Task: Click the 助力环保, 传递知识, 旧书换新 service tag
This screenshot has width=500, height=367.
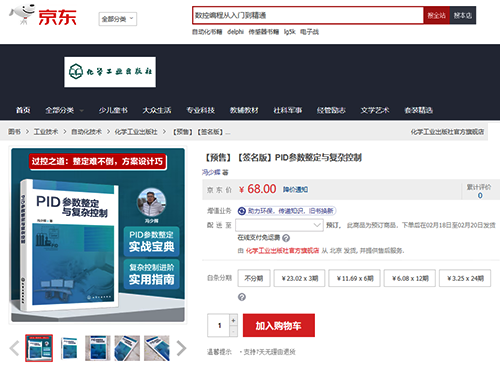Action: coord(287,211)
